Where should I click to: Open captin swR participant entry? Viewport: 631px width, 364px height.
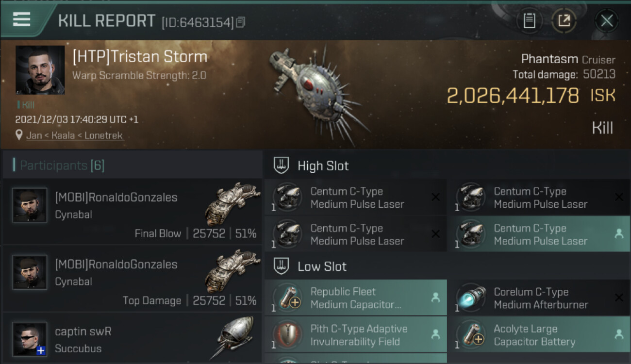click(x=132, y=340)
